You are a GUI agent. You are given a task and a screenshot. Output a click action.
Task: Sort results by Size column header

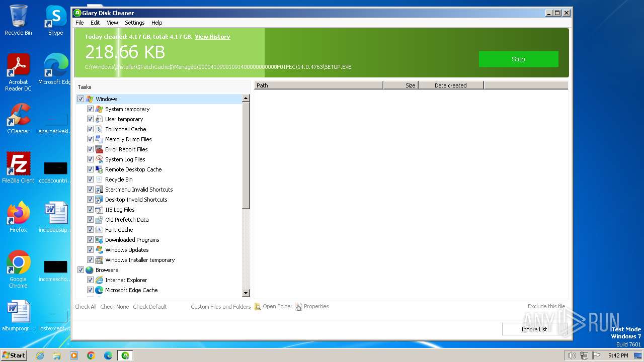[400, 85]
